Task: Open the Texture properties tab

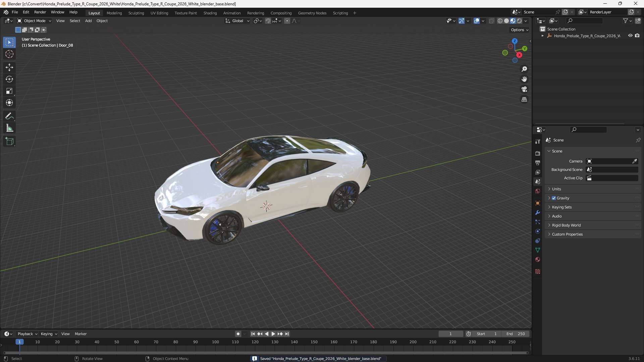Action: 538,271
